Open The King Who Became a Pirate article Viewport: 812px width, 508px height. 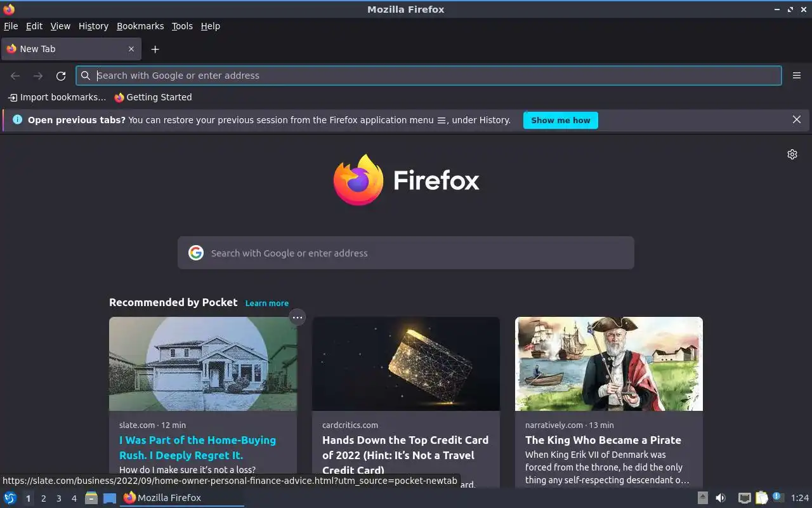tap(603, 440)
